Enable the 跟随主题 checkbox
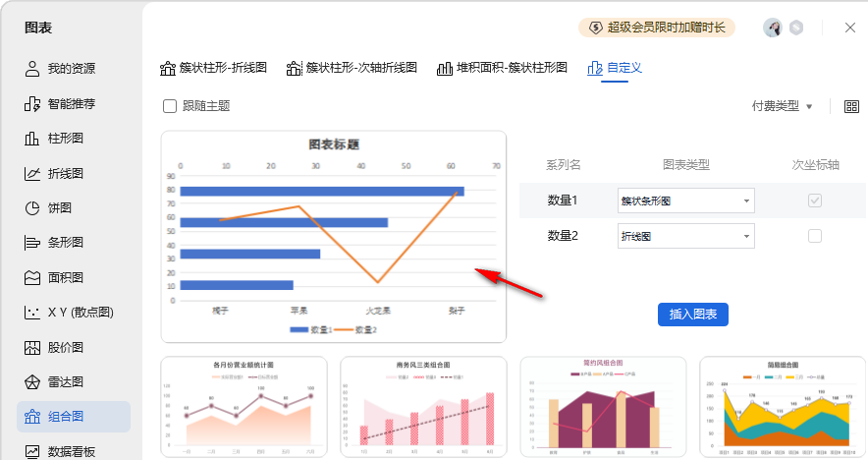868x460 pixels. tap(170, 106)
